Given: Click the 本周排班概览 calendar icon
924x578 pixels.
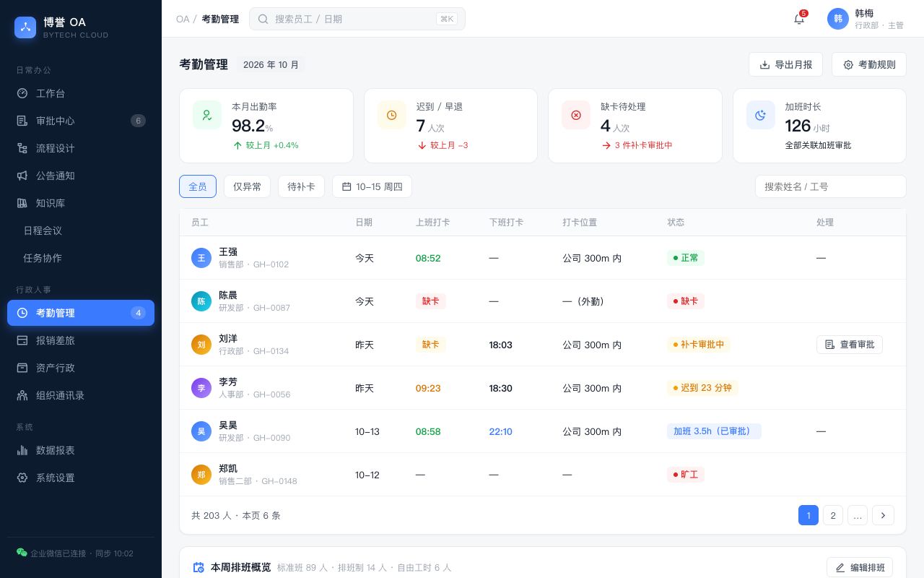Looking at the screenshot, I should pyautogui.click(x=199, y=567).
